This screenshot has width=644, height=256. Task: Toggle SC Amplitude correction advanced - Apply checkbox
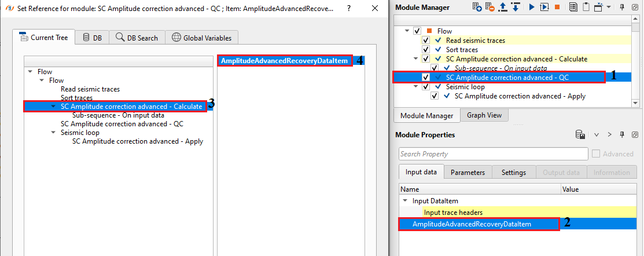click(435, 96)
